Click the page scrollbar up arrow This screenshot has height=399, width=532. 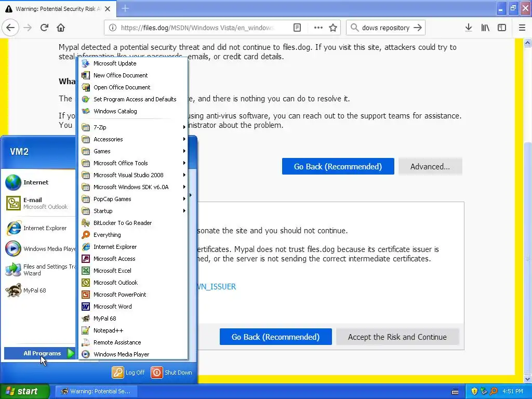click(528, 43)
